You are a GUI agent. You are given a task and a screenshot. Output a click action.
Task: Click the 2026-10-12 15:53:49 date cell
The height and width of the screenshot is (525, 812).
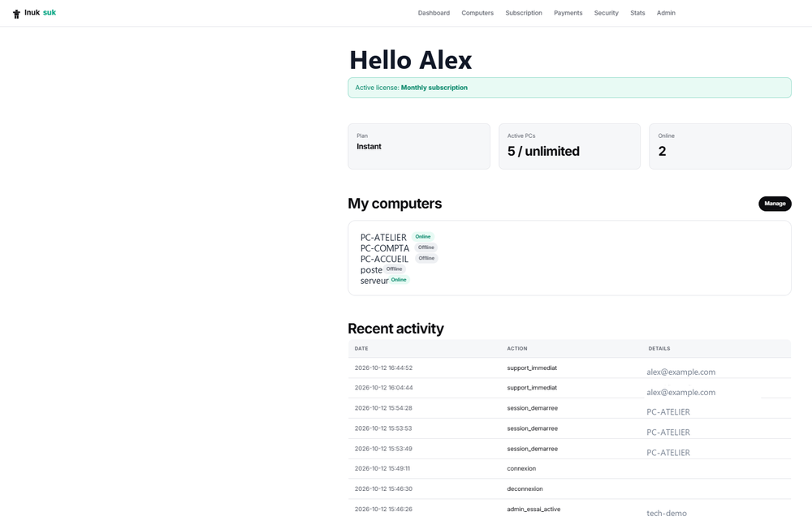[x=383, y=449]
